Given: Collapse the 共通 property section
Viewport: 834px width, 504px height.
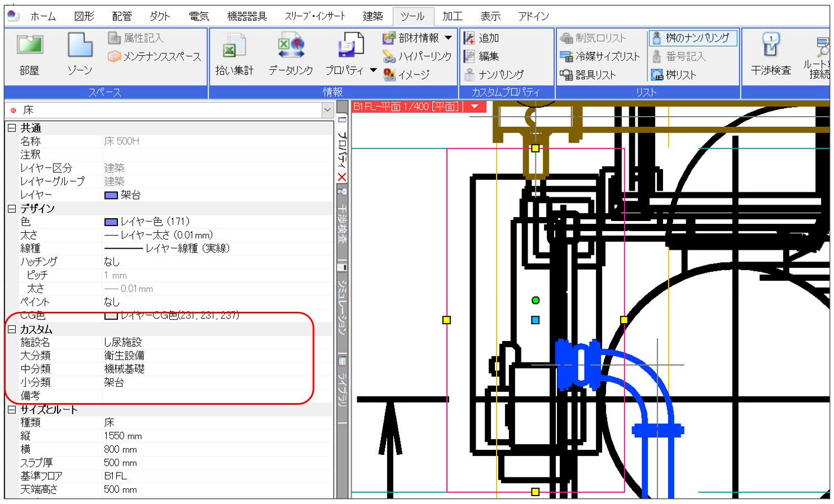Looking at the screenshot, I should click(12, 128).
